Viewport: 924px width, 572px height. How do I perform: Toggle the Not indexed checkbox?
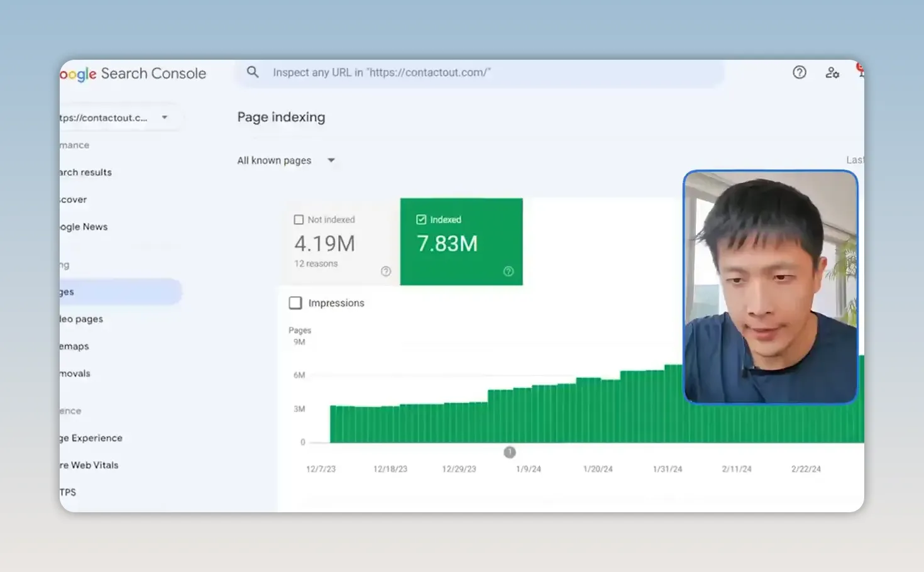tap(299, 219)
